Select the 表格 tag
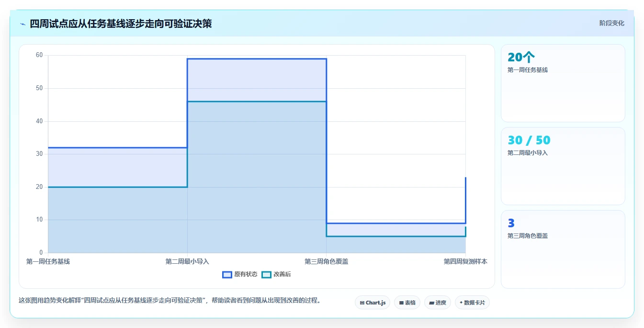The image size is (644, 328). point(407,303)
